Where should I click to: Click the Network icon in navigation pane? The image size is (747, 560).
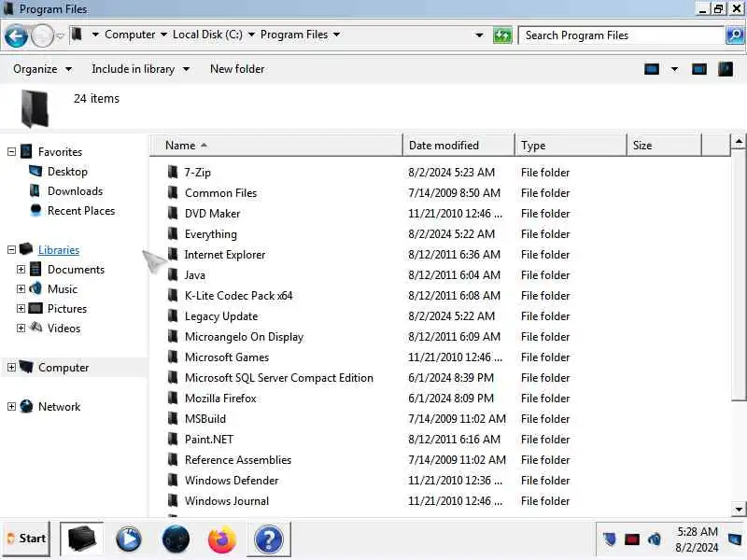[27, 406]
